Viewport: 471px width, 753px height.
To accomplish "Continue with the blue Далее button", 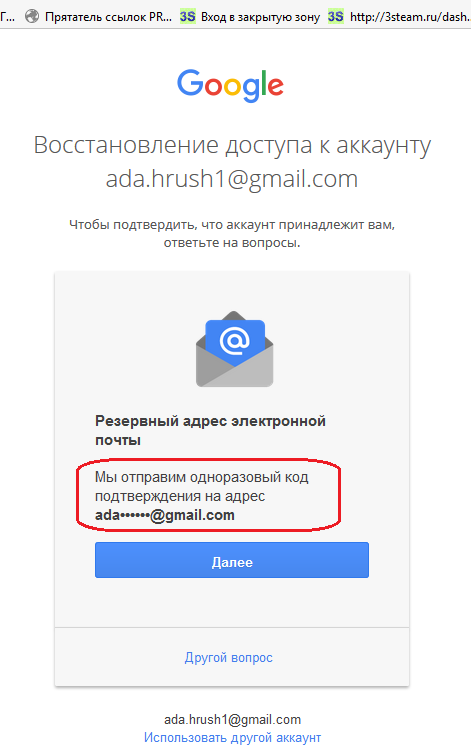I will click(x=232, y=560).
